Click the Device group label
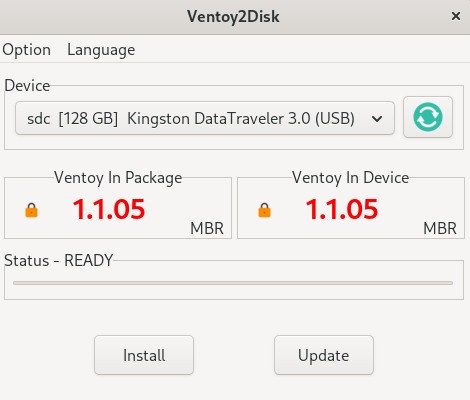Screen dimensions: 470x400 click(27, 86)
